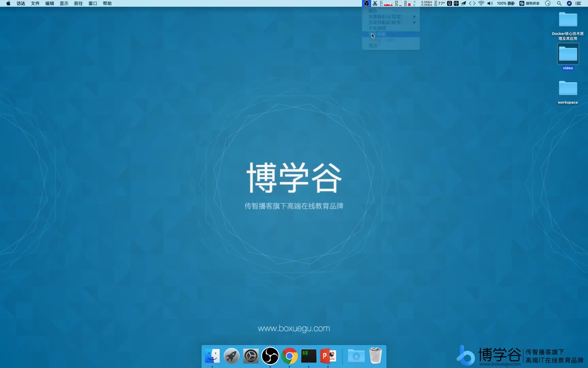Click the clock icon in menu bar
The width and height of the screenshot is (588, 368).
pyautogui.click(x=548, y=3)
